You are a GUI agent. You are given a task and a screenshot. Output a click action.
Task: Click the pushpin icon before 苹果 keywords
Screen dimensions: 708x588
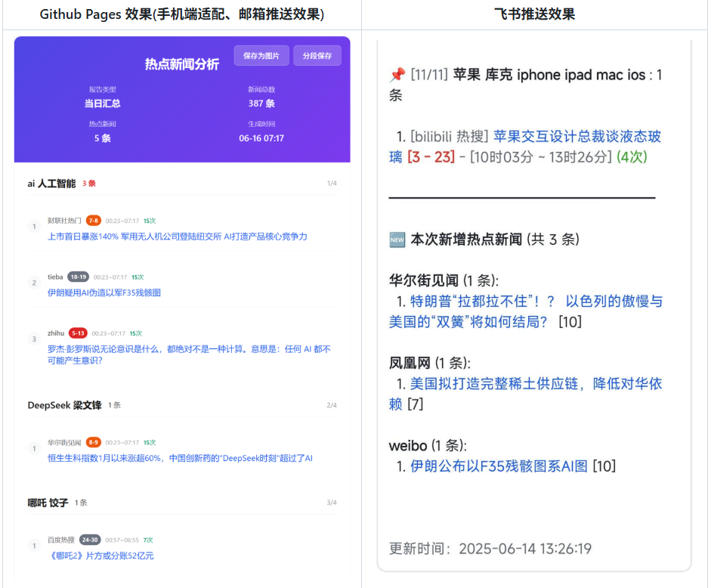pos(397,75)
